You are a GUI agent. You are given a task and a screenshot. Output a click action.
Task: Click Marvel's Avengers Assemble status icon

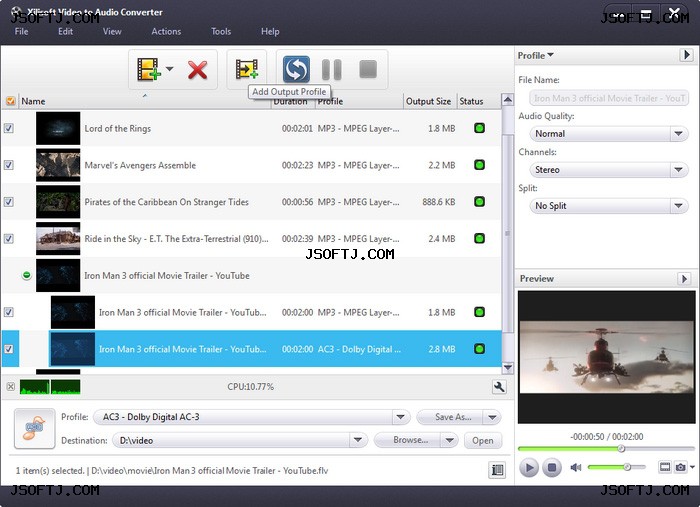tap(479, 165)
